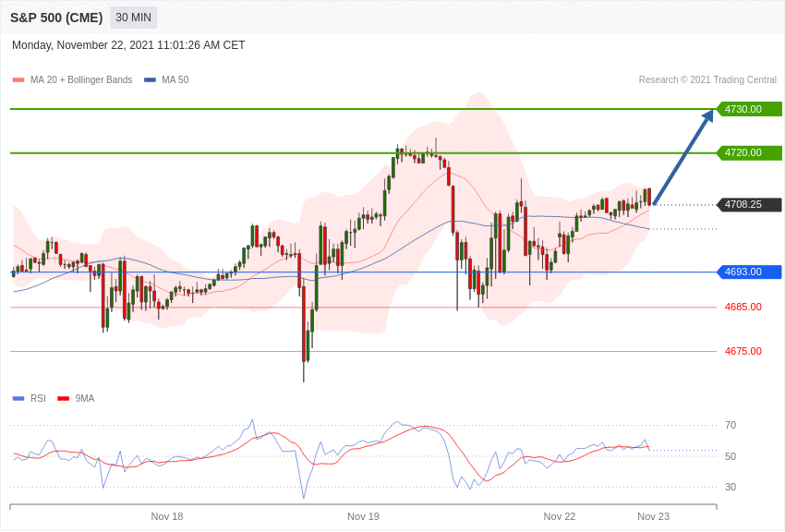The width and height of the screenshot is (785, 532).
Task: Click the Research © 2021 Trading Central credit
Action: click(707, 79)
